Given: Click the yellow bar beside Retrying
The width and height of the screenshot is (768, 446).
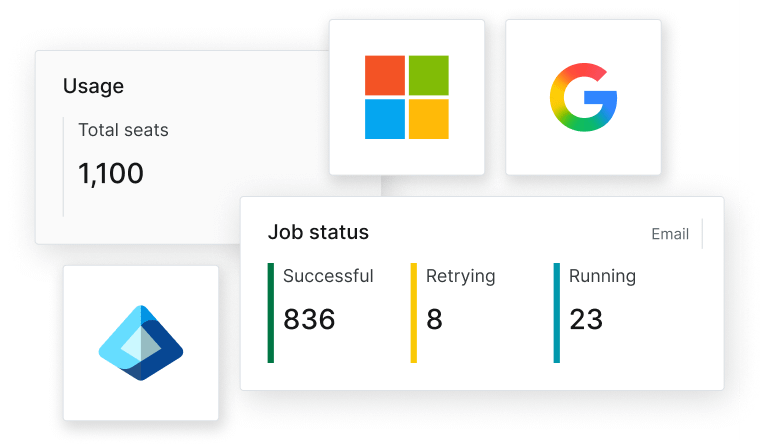Looking at the screenshot, I should point(414,312).
